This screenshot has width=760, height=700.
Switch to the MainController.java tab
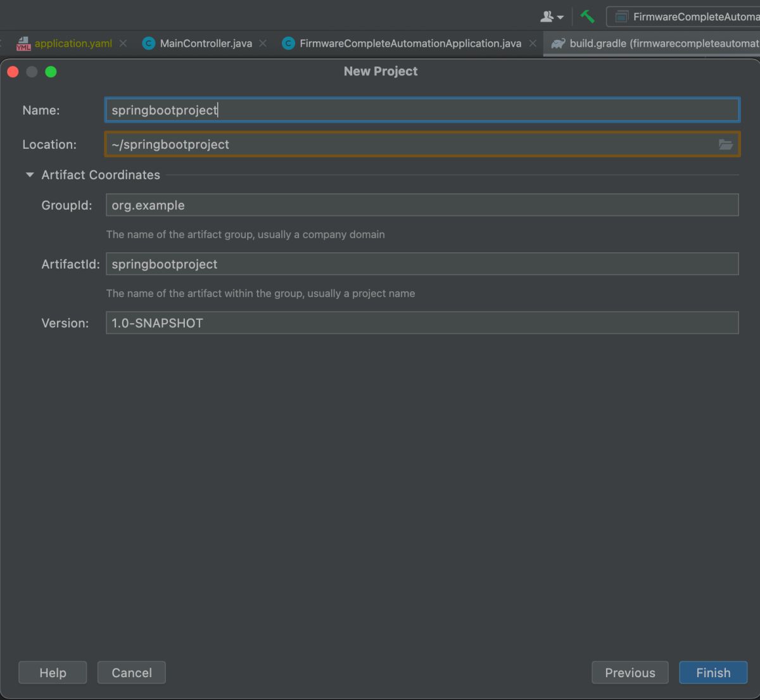[x=206, y=43]
